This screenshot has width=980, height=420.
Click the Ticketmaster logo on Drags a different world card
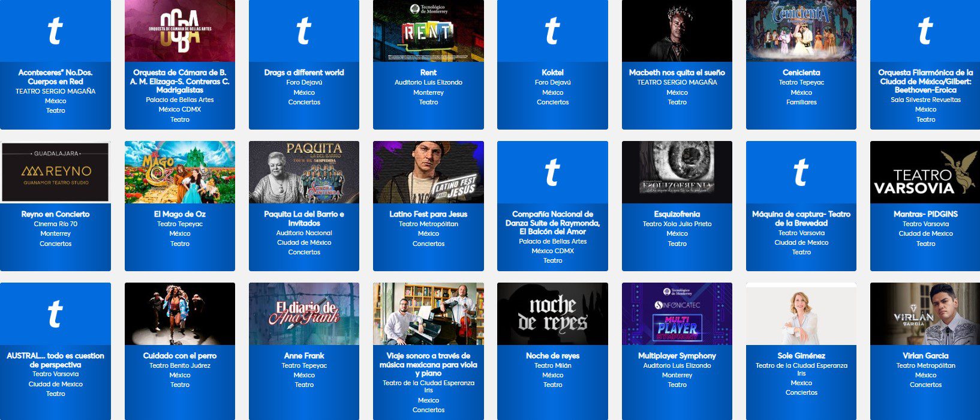pos(304,31)
